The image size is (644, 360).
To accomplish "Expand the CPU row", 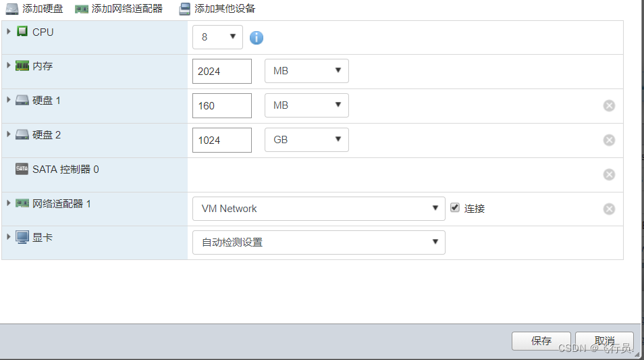I will pos(8,31).
